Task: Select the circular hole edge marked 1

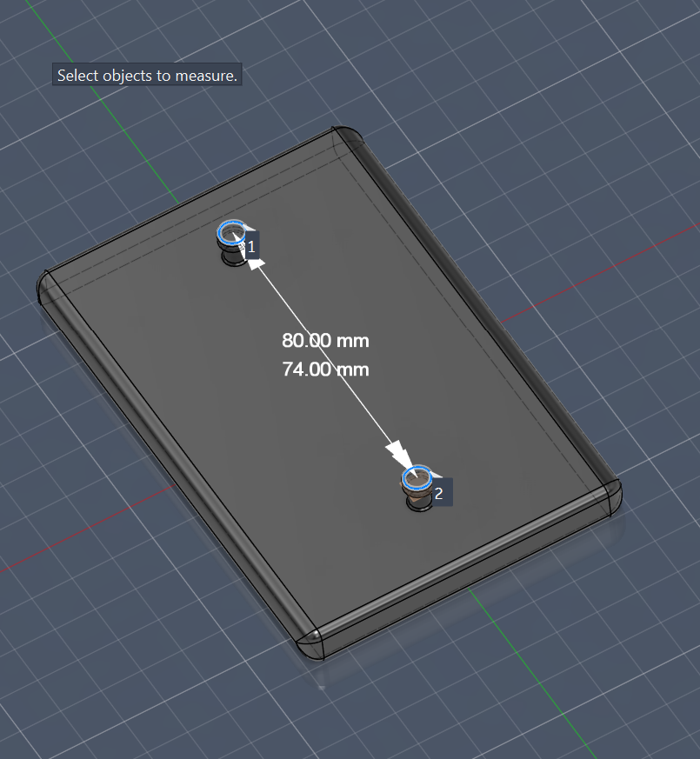Action: (231, 233)
